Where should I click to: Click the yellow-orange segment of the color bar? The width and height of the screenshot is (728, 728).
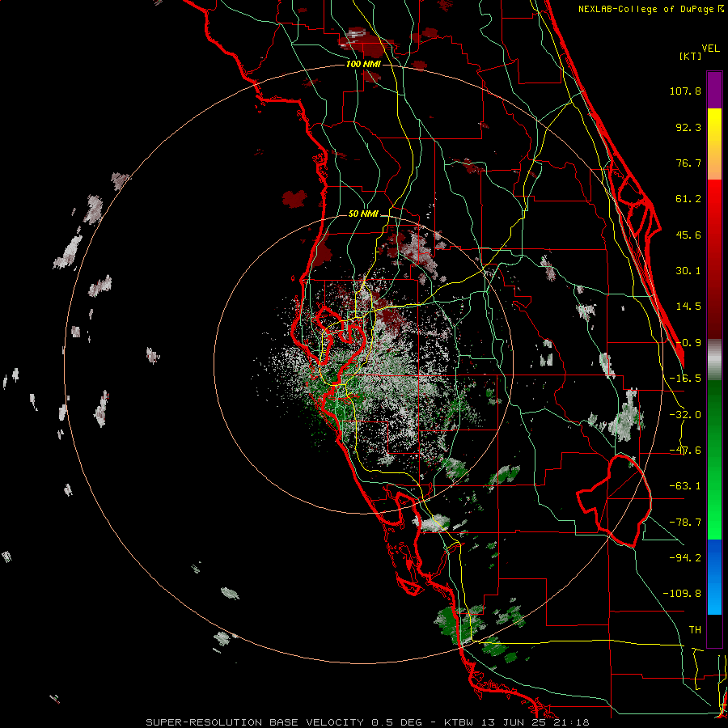(714, 144)
